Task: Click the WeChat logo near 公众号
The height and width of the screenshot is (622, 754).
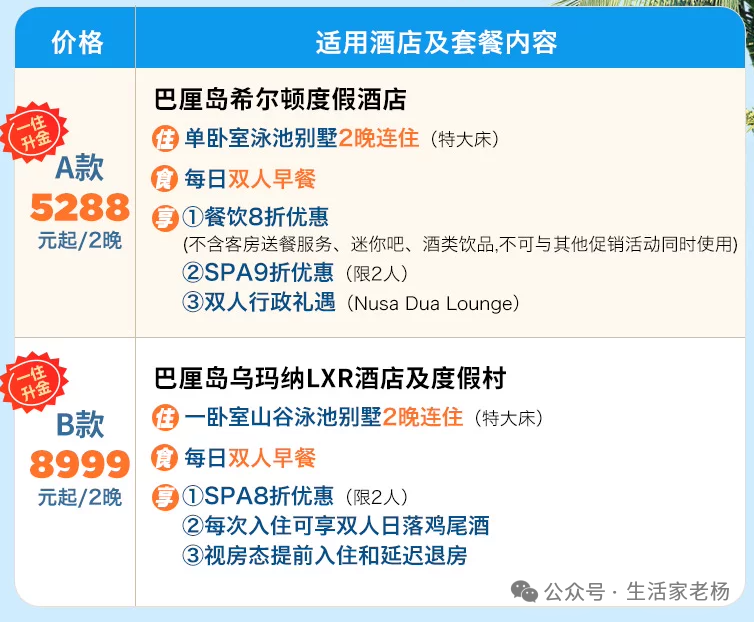Action: pyautogui.click(x=524, y=591)
